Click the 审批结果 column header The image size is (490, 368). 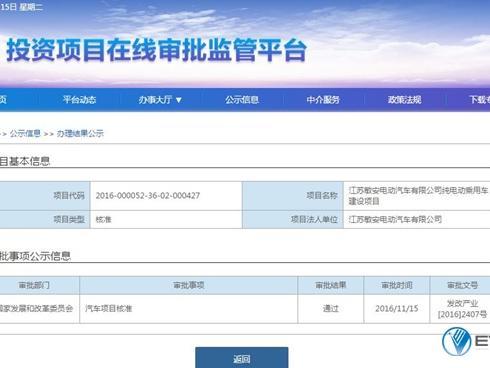(x=331, y=285)
